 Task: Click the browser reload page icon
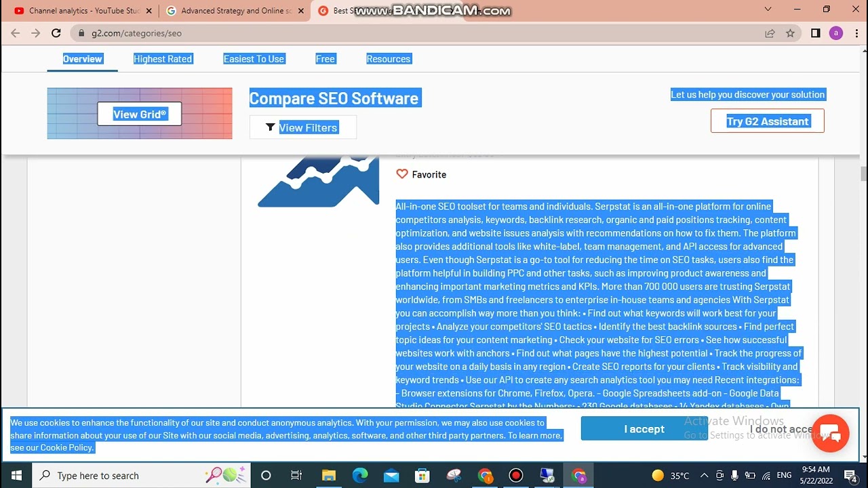tap(56, 33)
